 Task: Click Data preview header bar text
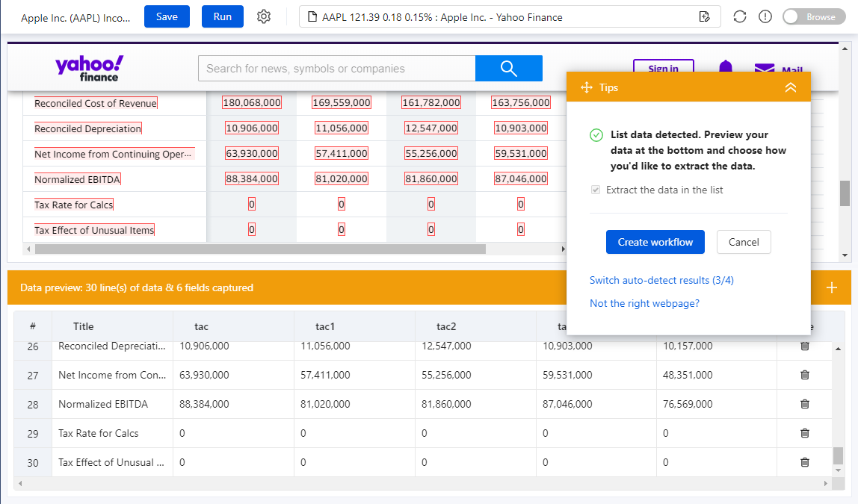coord(137,287)
